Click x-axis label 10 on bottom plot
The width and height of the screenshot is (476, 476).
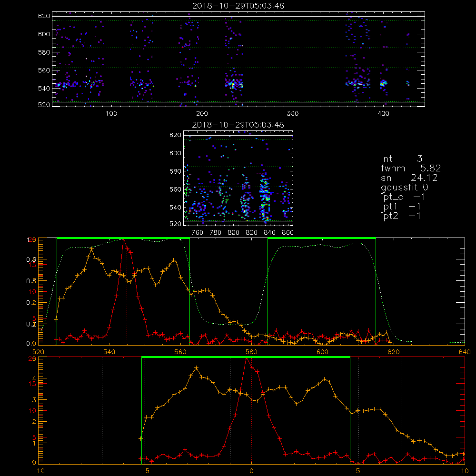tap(465, 471)
